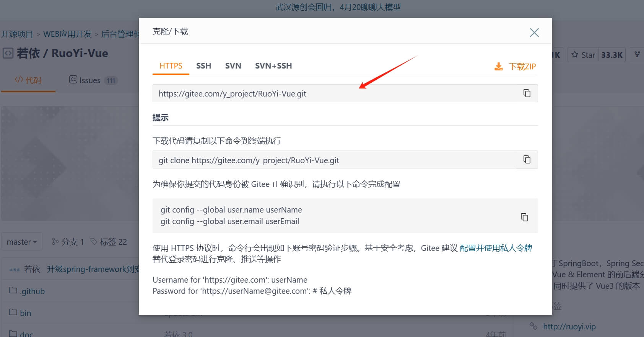The width and height of the screenshot is (644, 337).
Task: Open the Issues tab
Action: click(93, 80)
